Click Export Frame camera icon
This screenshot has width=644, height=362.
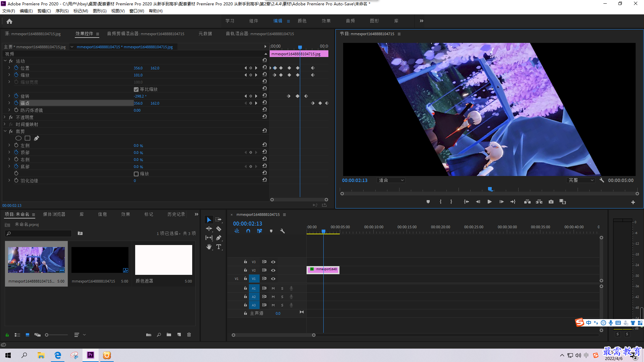tap(551, 202)
